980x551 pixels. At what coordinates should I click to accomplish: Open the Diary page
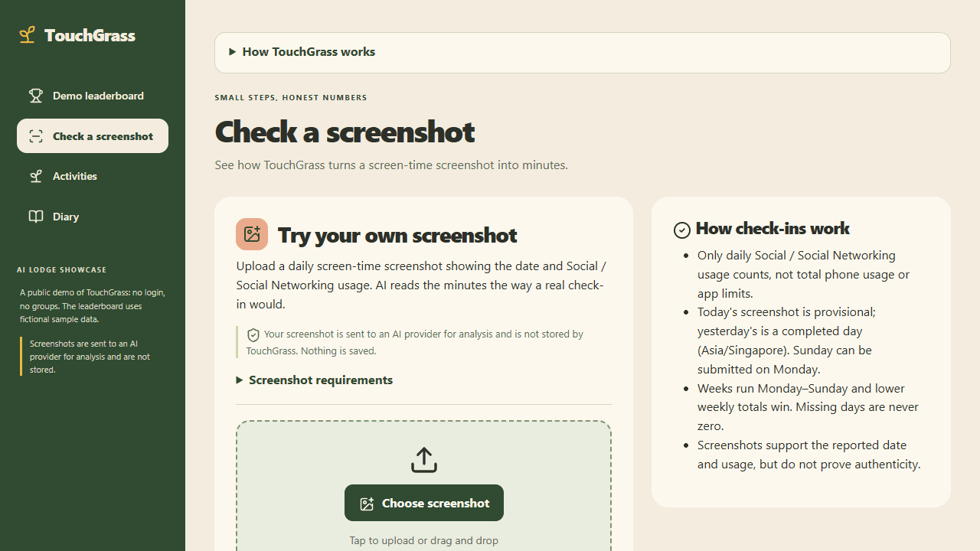coord(93,217)
